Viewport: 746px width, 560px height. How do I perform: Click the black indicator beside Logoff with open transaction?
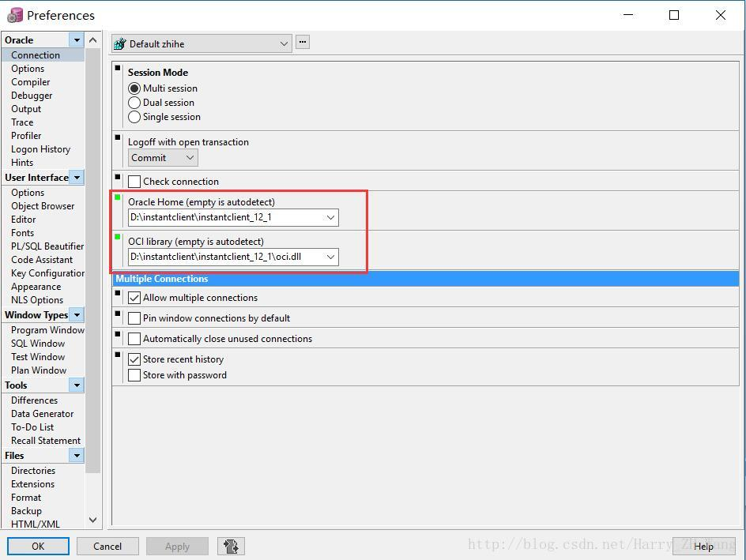118,137
